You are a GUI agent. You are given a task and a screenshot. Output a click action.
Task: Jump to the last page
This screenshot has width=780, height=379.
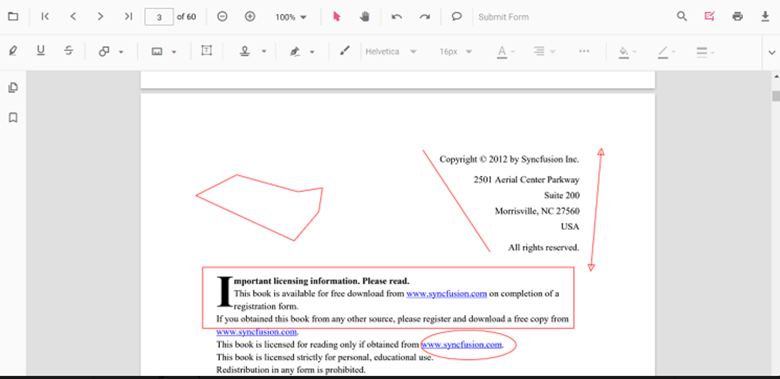(128, 16)
